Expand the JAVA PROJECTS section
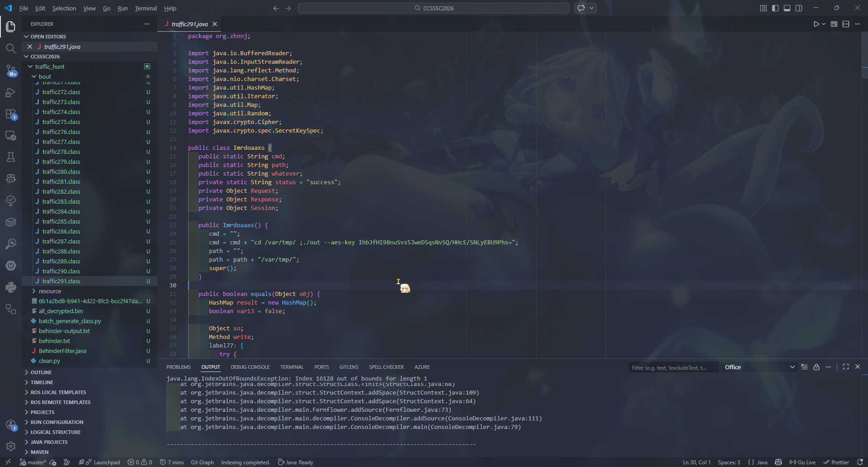Image resolution: width=868 pixels, height=467 pixels. click(x=49, y=442)
